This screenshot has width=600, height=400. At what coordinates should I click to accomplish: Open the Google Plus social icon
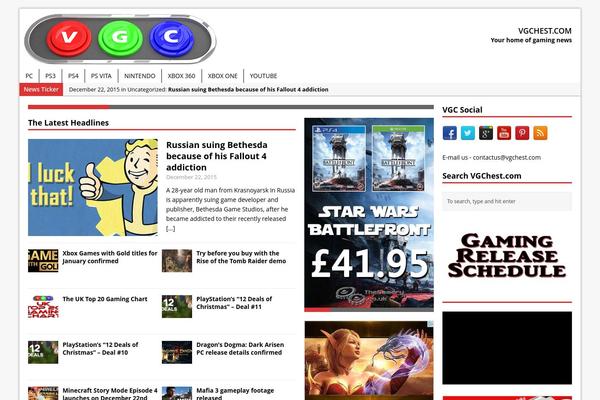click(x=486, y=133)
